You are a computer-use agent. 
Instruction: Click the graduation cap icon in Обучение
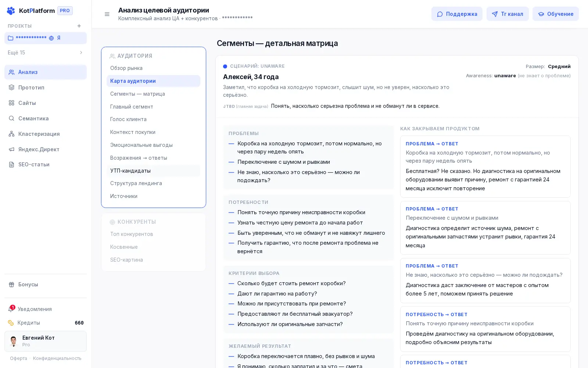coord(541,14)
